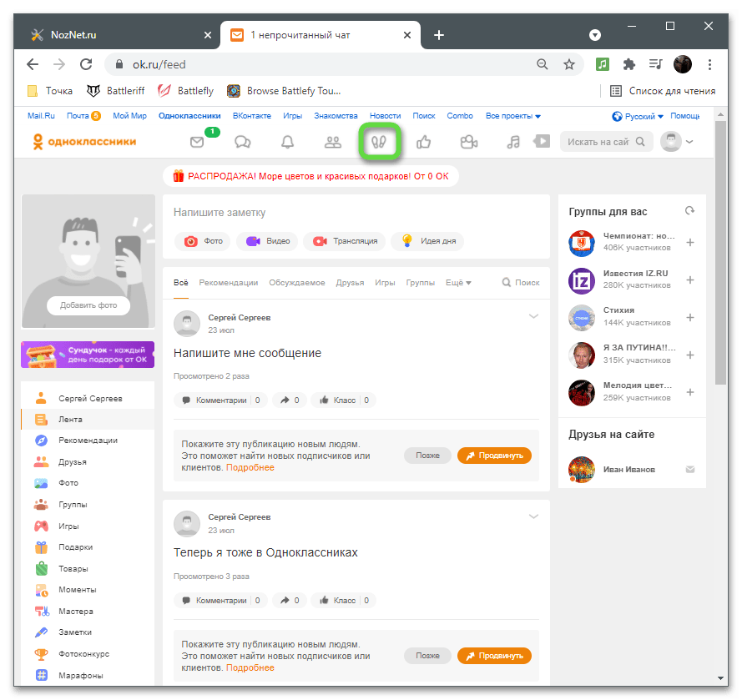Open the РАСПРОДАЖА gifts banner
The image size is (742, 700).
pos(310,176)
